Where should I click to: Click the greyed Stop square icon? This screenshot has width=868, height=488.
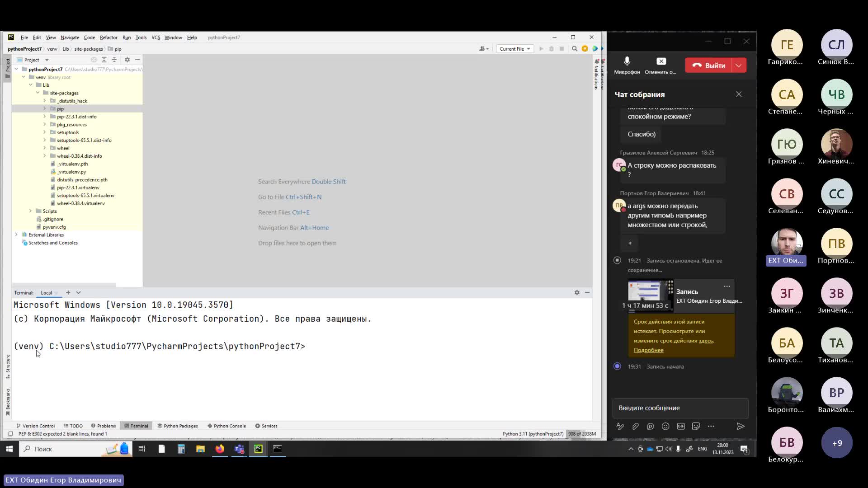point(561,49)
